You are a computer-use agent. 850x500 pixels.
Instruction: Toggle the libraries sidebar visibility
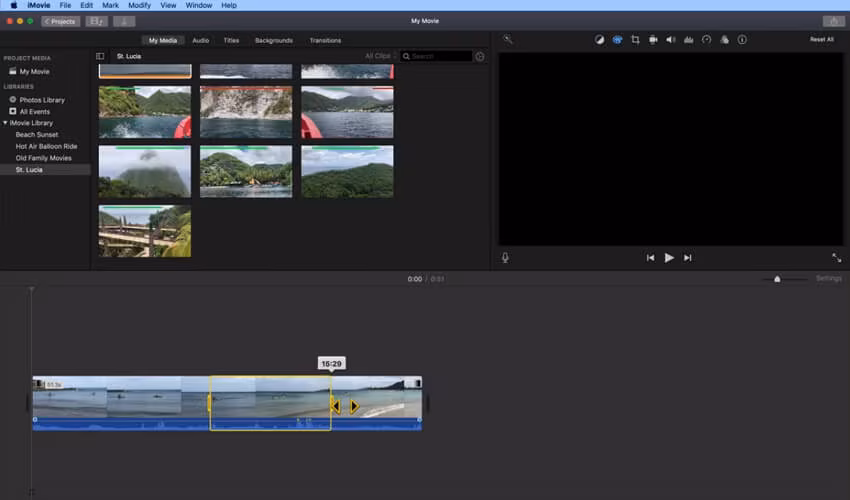pyautogui.click(x=100, y=56)
